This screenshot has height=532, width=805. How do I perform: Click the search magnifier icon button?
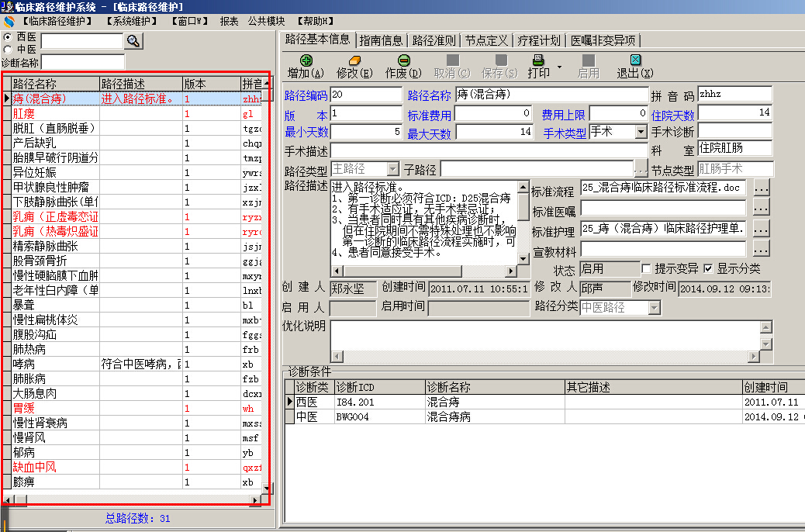point(133,41)
